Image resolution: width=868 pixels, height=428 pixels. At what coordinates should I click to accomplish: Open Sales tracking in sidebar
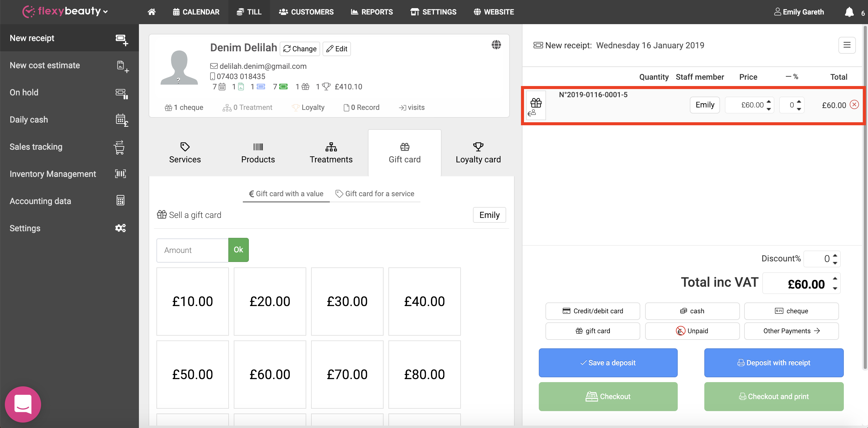69,147
